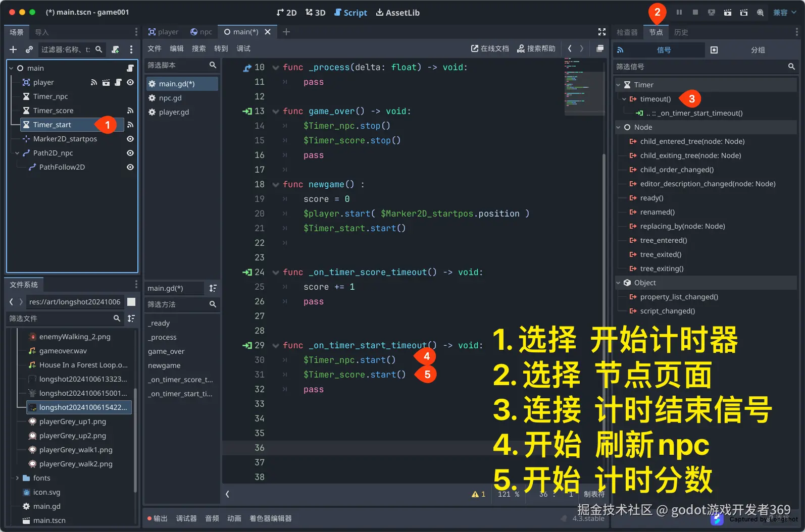Open the renderer compatibility dropdown
Image resolution: width=805 pixels, height=532 pixels.
click(x=785, y=12)
